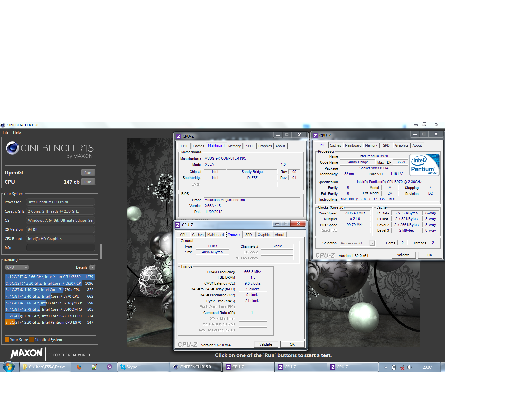Open the Caches tab in the CPU-Z Mainboard window
Screen dimensions: 532x399
click(x=198, y=146)
